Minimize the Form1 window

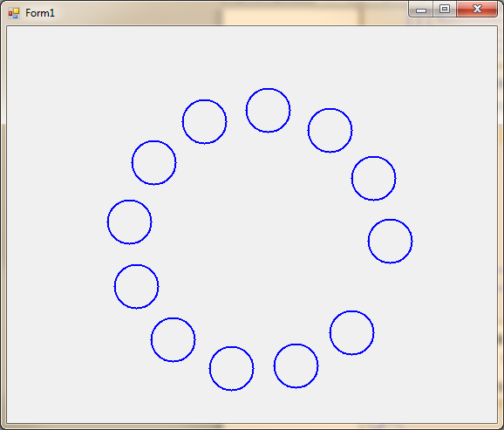click(421, 10)
